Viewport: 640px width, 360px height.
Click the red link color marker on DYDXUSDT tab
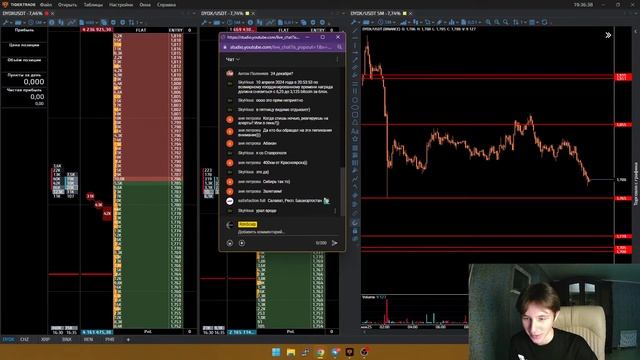[46, 13]
